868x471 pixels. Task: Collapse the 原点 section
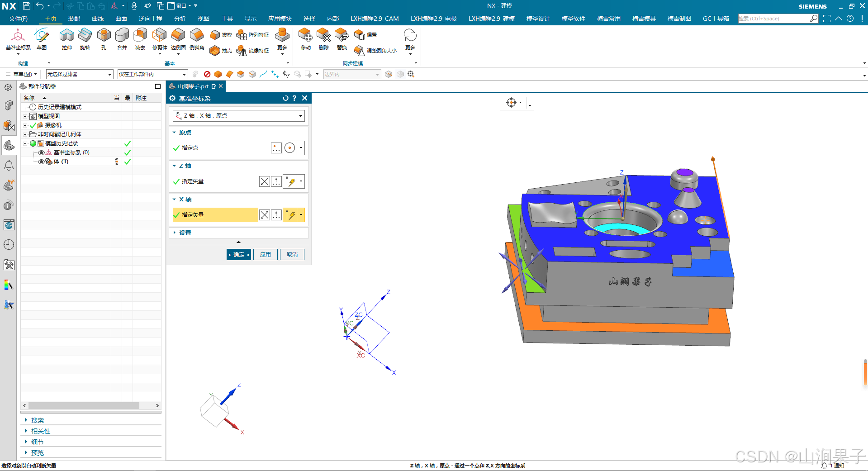(174, 133)
